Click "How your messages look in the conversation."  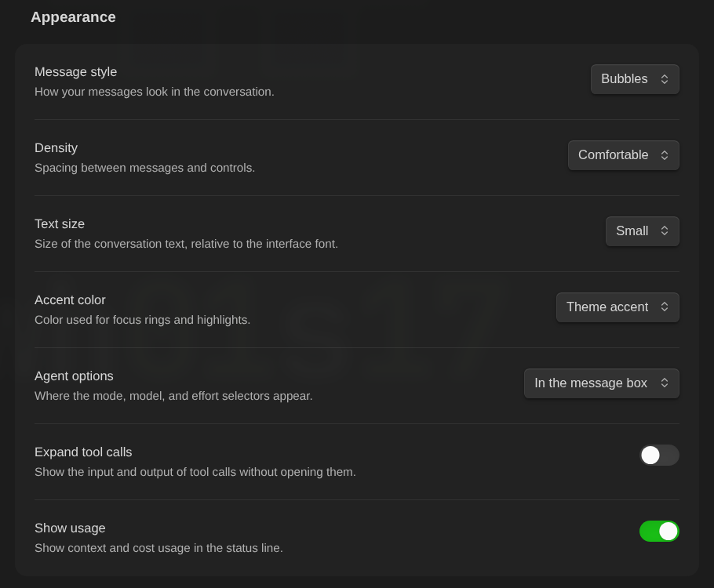coord(155,92)
